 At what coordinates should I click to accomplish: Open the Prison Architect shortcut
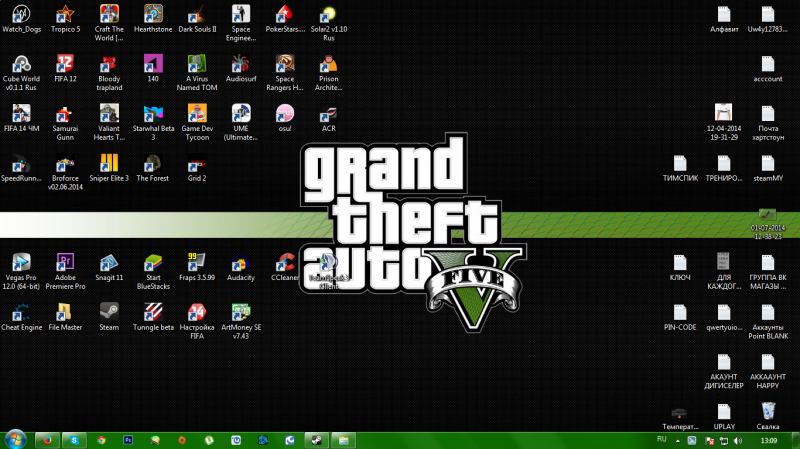[329, 72]
